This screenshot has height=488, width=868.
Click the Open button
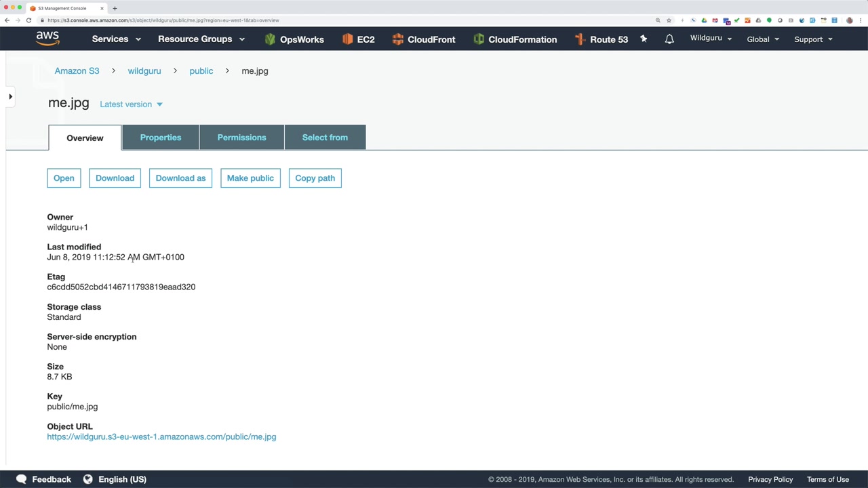(x=64, y=178)
